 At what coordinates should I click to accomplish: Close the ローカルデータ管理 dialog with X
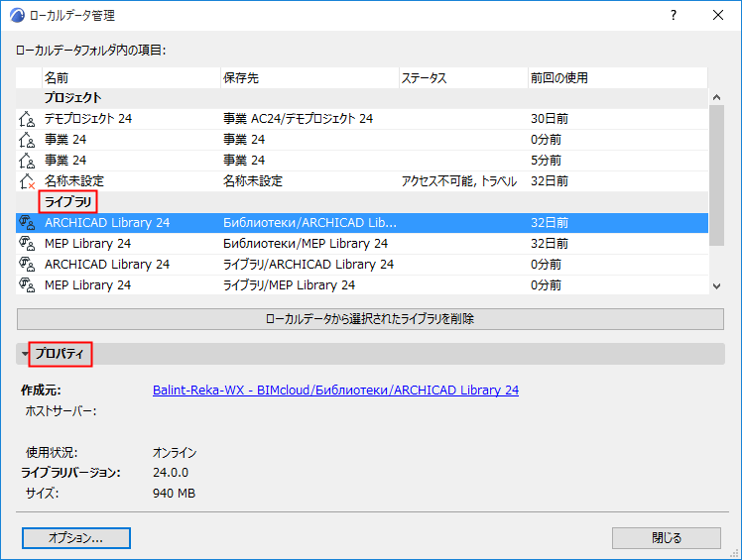tap(718, 15)
